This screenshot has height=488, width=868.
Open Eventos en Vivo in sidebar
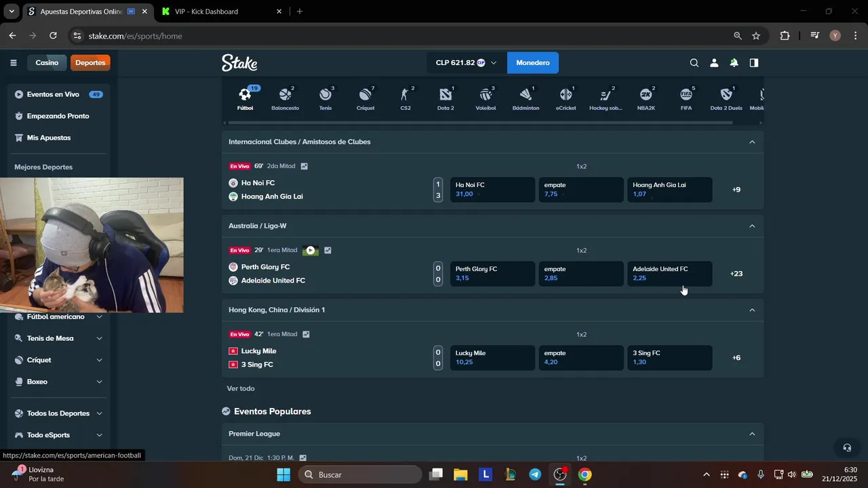(60, 94)
